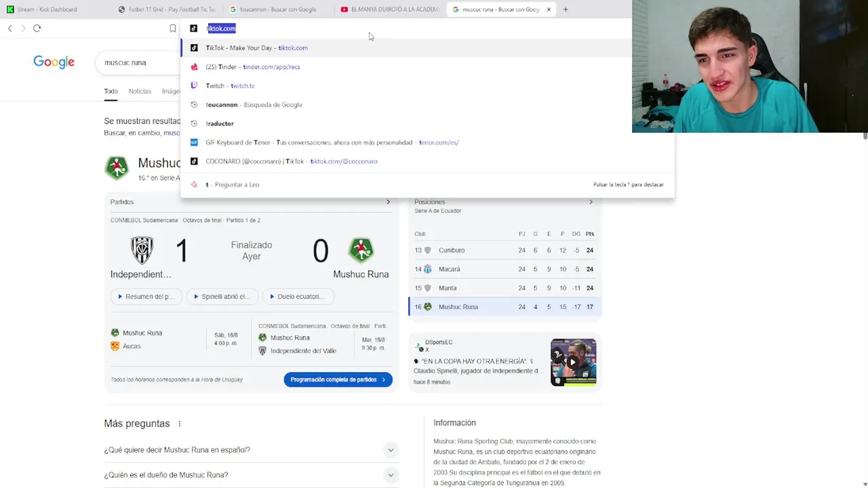Image resolution: width=868 pixels, height=488 pixels.
Task: Click Mushuc Runa crest in match score
Action: tap(361, 250)
